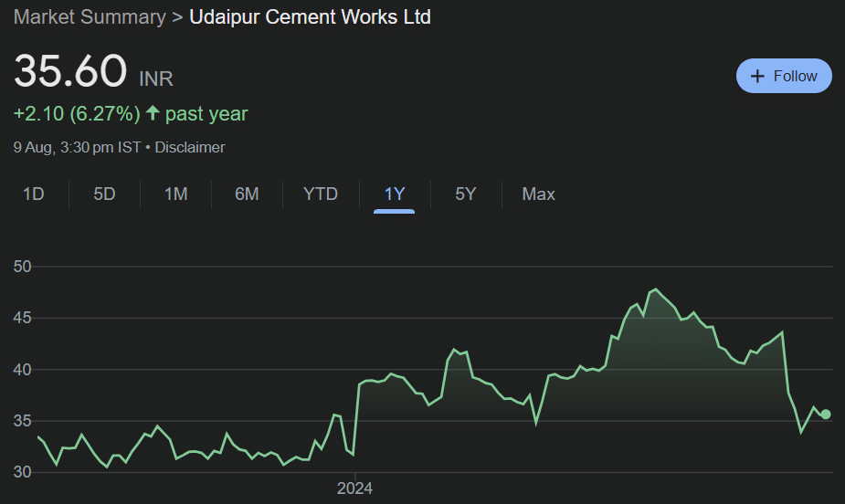The height and width of the screenshot is (504, 845).
Task: Click the +2.10 (6.27%) change text
Action: coord(77,113)
